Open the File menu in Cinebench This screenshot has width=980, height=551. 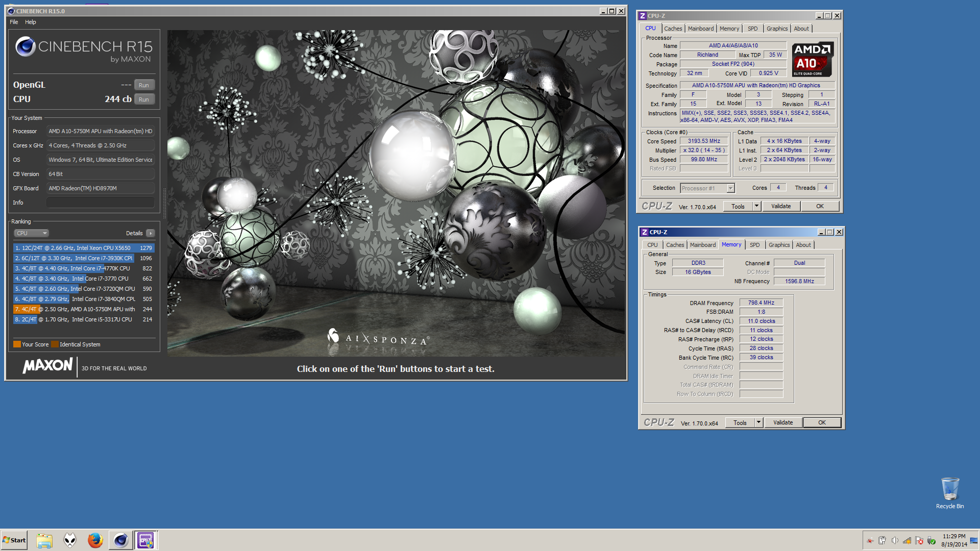click(14, 22)
